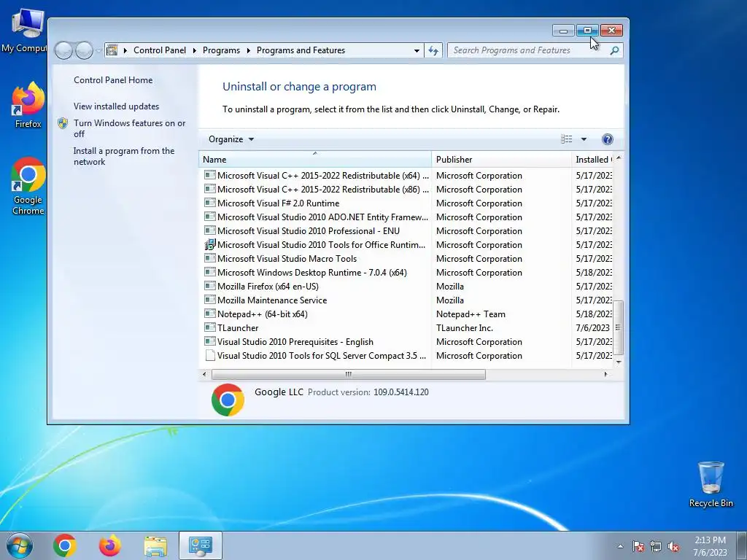Viewport: 747px width, 560px height.
Task: Open the Organize dropdown menu
Action: point(231,139)
